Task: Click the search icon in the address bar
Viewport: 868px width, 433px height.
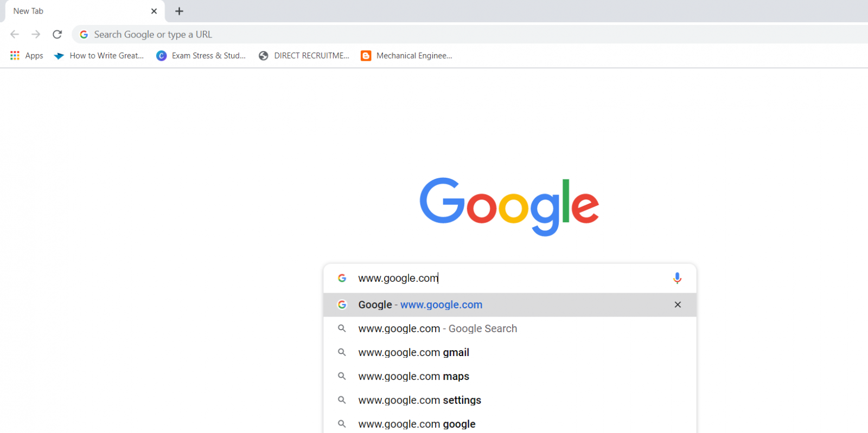Action: point(84,34)
